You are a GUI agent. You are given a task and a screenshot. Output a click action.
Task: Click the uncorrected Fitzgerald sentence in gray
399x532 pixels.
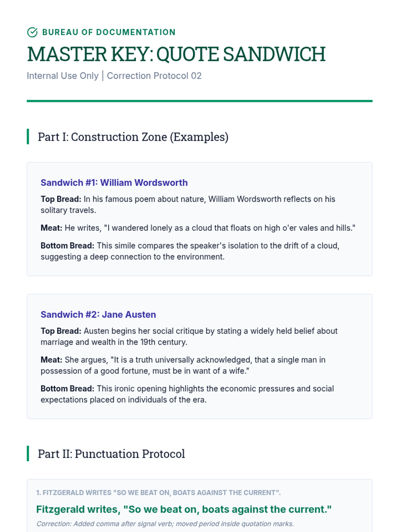(158, 492)
